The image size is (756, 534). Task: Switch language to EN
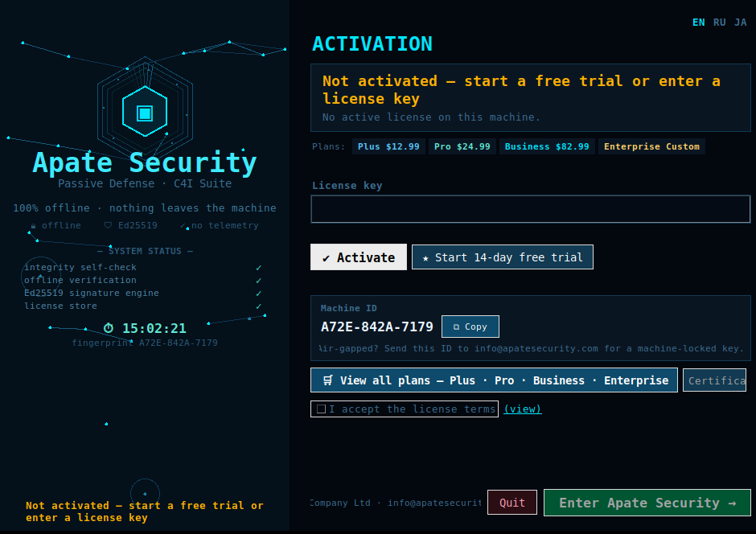tap(699, 23)
